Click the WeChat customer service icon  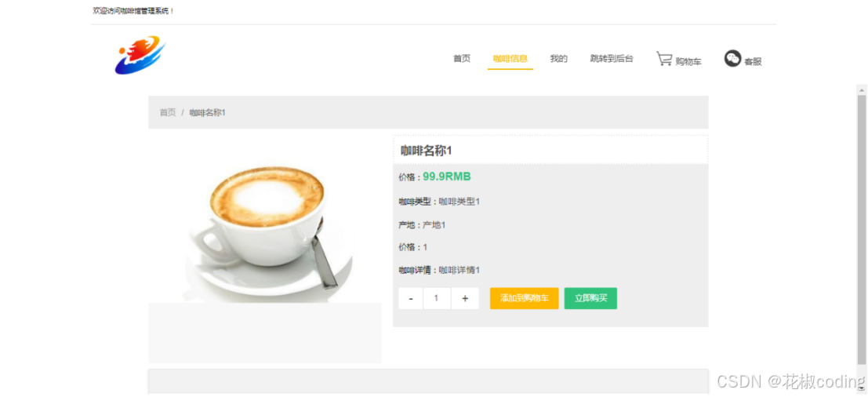coord(732,58)
